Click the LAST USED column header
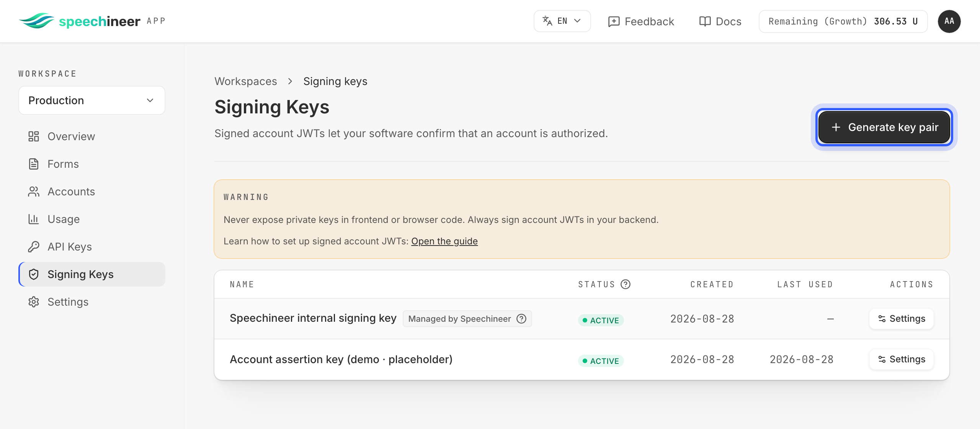 (x=805, y=284)
